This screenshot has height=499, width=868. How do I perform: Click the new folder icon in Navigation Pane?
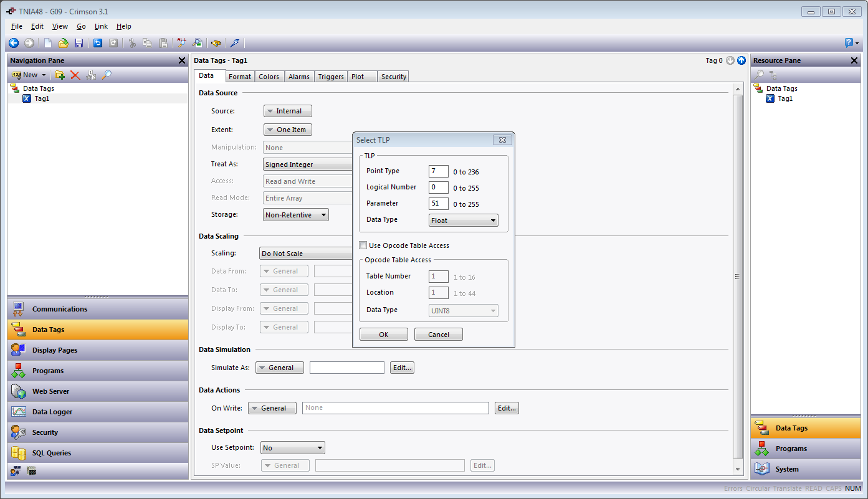pyautogui.click(x=60, y=75)
